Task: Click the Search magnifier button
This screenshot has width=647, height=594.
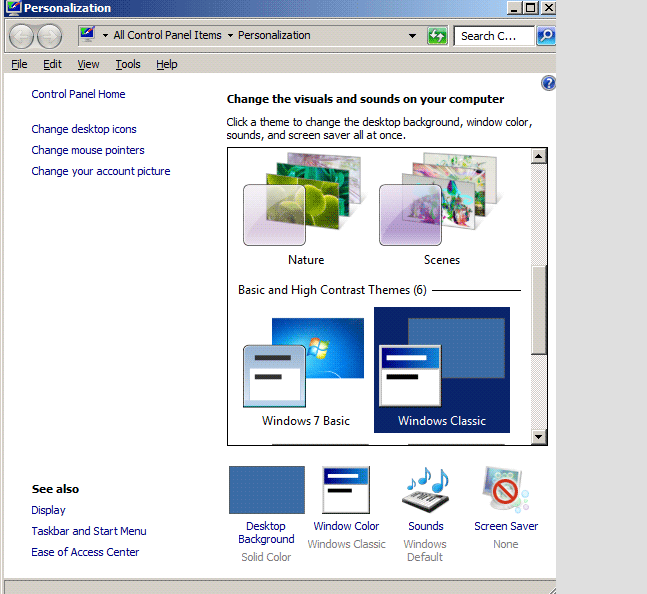Action: click(546, 36)
